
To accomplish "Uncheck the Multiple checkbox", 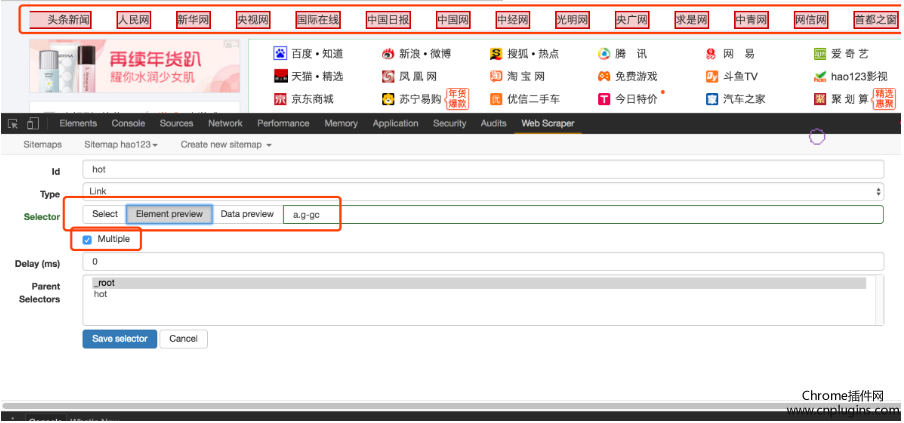I will 87,240.
